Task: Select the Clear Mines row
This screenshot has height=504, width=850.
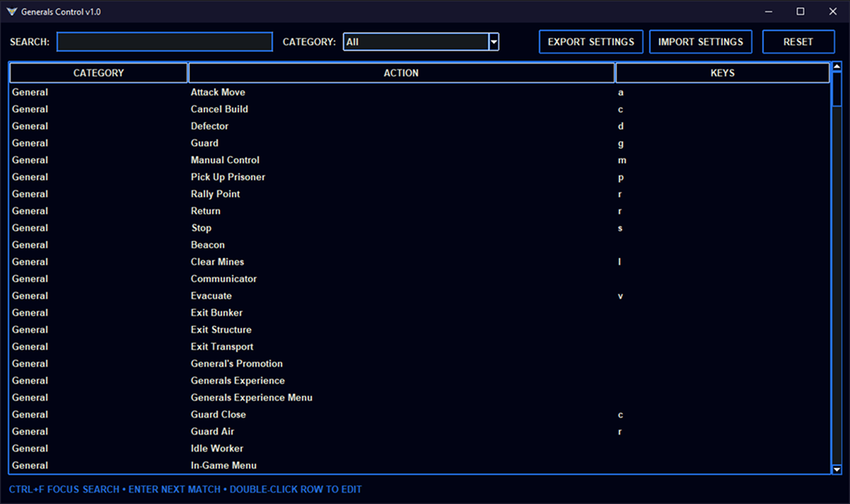Action: coord(419,262)
